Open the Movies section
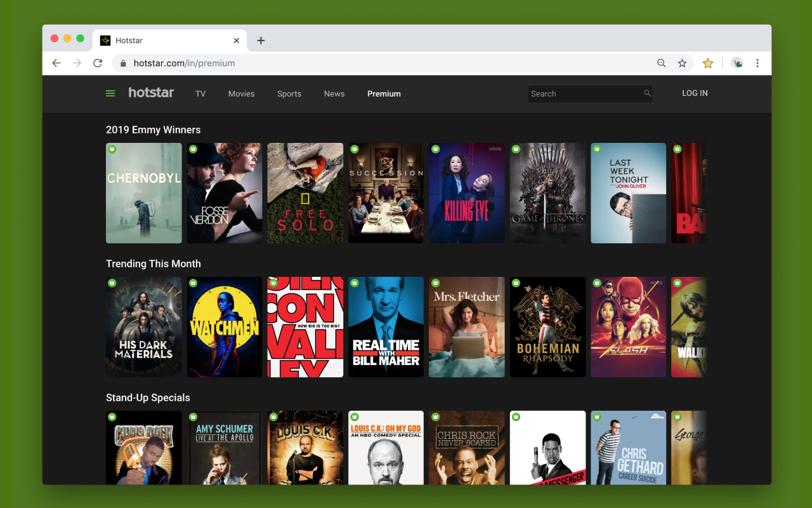812x508 pixels. coord(241,93)
